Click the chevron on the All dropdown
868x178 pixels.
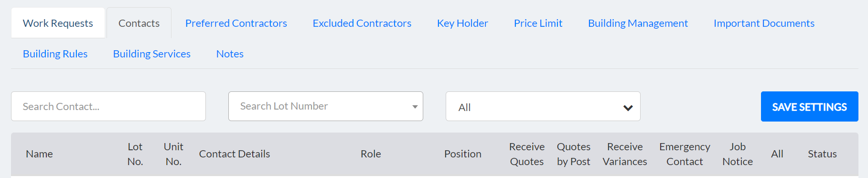point(628,108)
